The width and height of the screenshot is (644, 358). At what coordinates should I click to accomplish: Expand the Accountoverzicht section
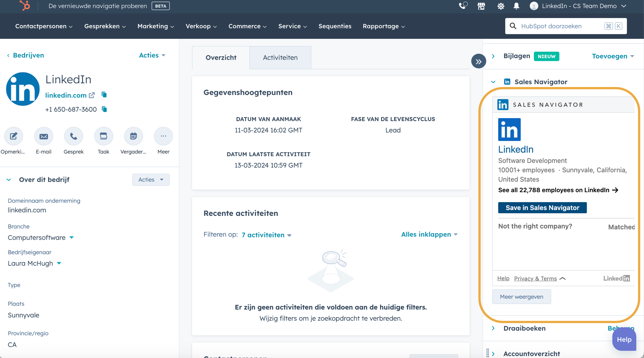493,354
